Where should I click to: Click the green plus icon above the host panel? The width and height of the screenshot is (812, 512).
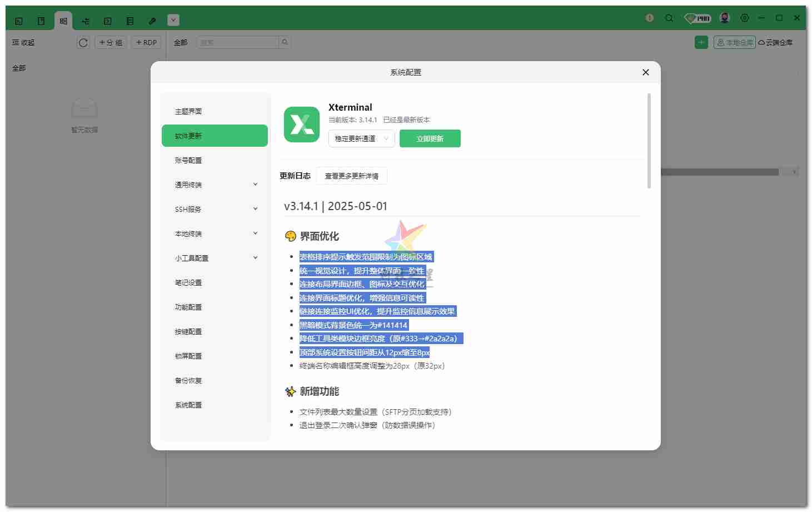click(701, 42)
